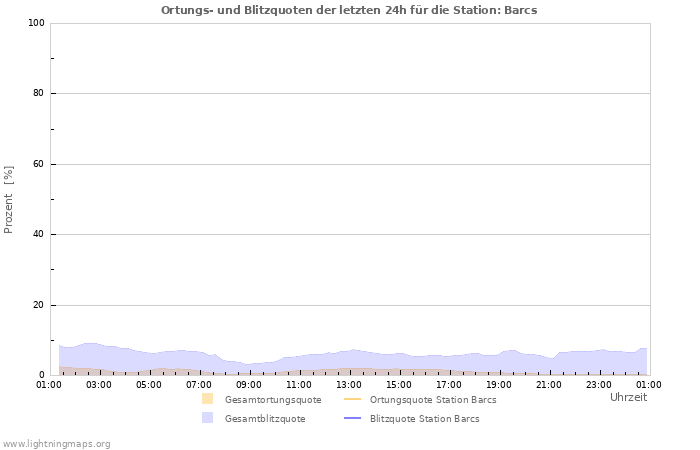Click the Uhrzeit axis label
This screenshot has width=700, height=450.
point(629,397)
